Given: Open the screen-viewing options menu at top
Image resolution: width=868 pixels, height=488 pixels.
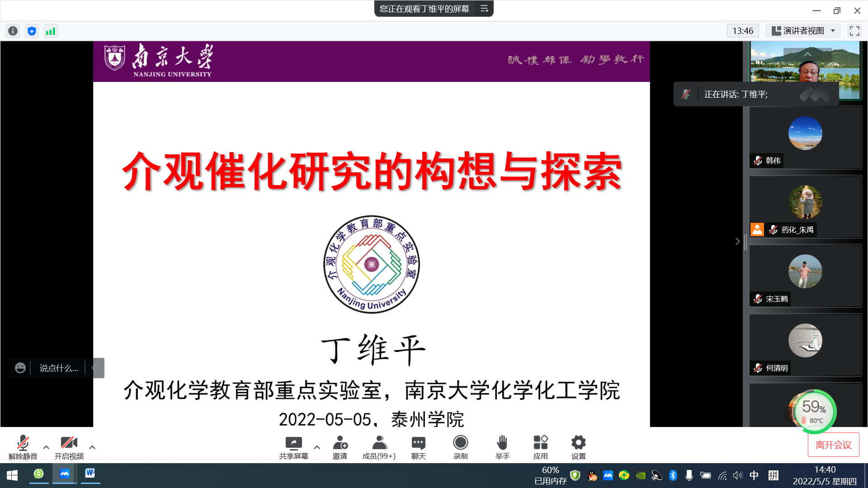Looking at the screenshot, I should [484, 9].
